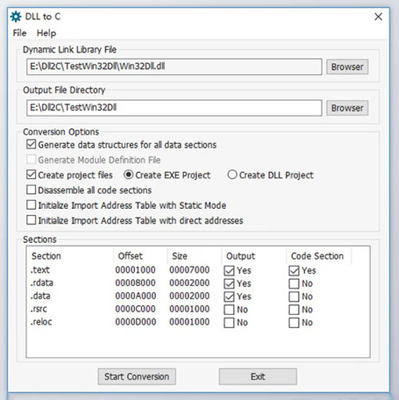Enable Disassemble all code sections

[31, 190]
